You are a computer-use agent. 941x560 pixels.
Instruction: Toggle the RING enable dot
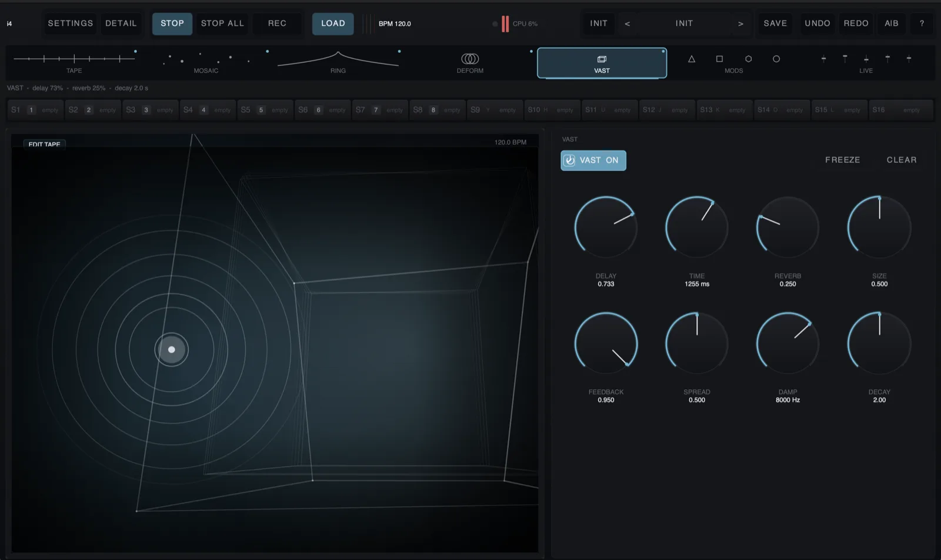[399, 51]
